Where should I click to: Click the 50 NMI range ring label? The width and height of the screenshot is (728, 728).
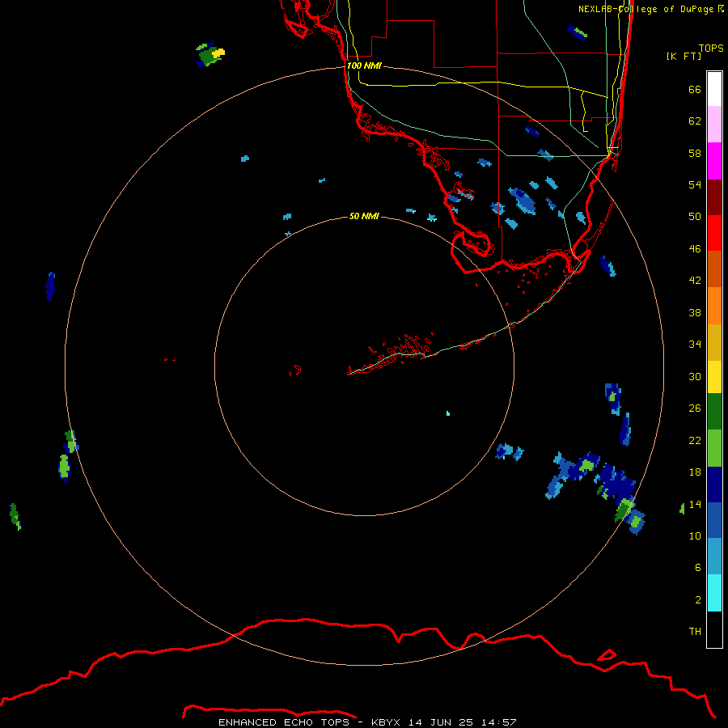click(x=364, y=216)
